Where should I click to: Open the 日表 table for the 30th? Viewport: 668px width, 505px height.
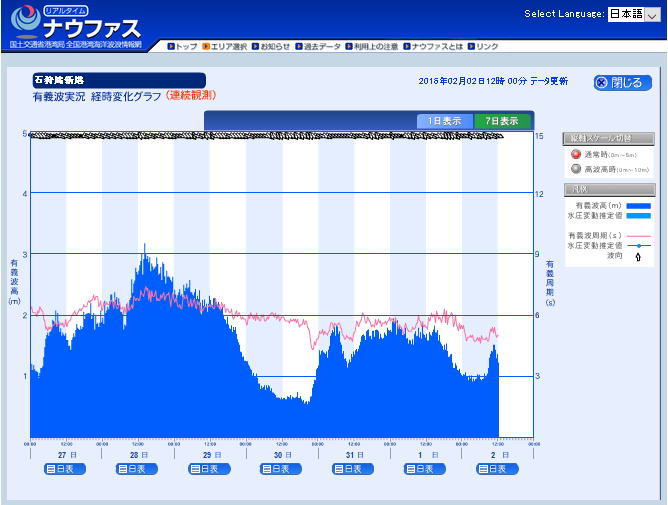point(281,468)
